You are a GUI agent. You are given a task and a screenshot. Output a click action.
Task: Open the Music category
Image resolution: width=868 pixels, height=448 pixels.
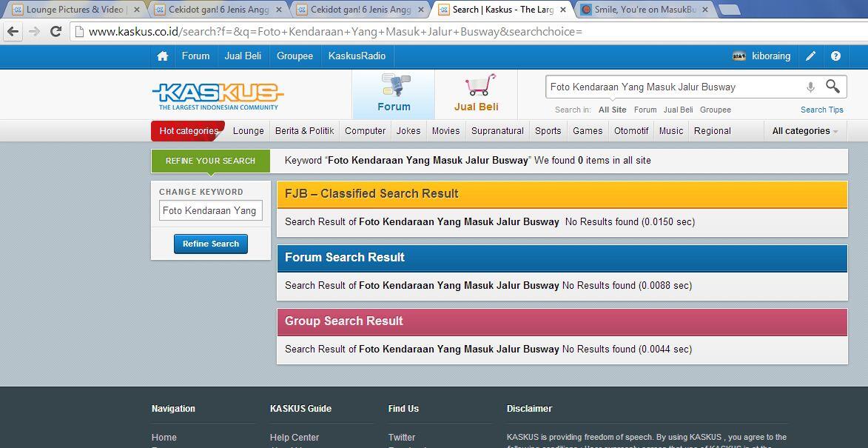[671, 130]
